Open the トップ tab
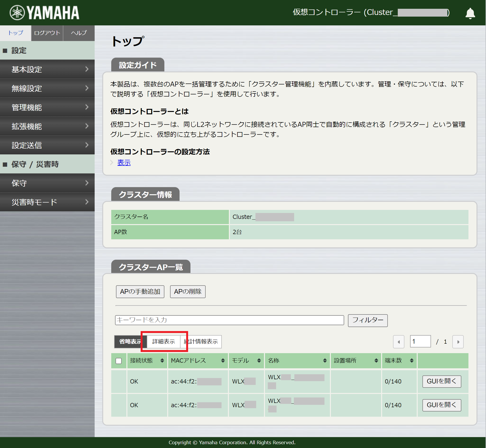 (15, 33)
